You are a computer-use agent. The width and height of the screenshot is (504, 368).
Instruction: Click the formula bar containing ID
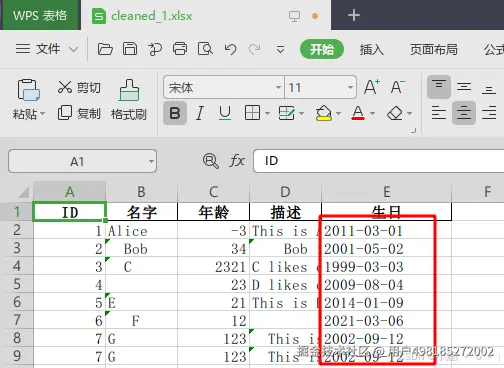[x=379, y=161]
